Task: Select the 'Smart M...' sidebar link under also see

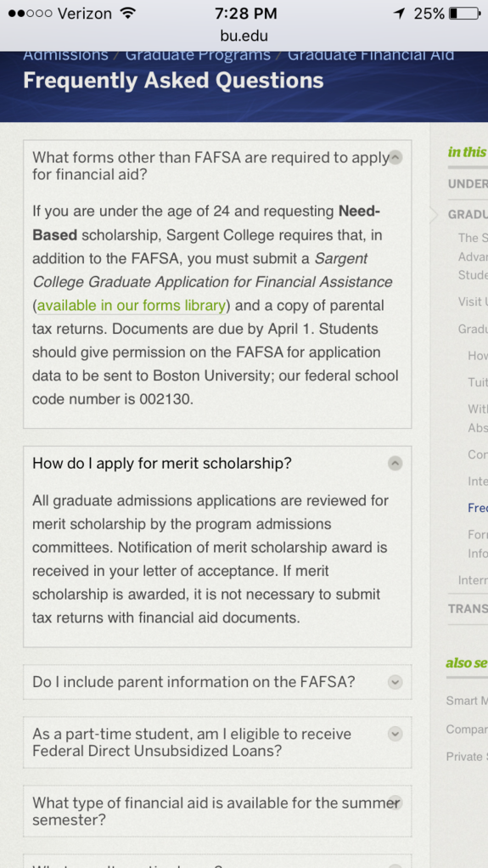Action: (467, 701)
